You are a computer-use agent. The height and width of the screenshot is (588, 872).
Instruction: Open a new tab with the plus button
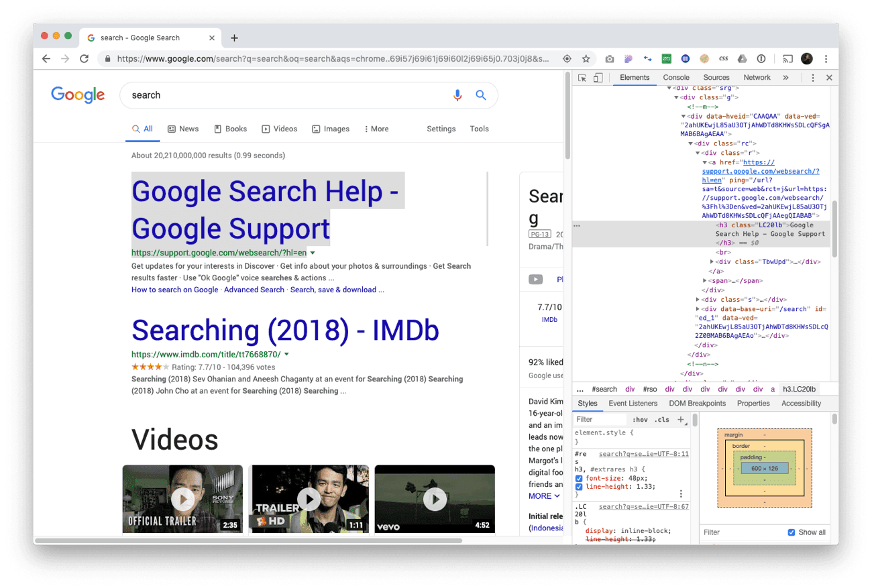(x=234, y=38)
